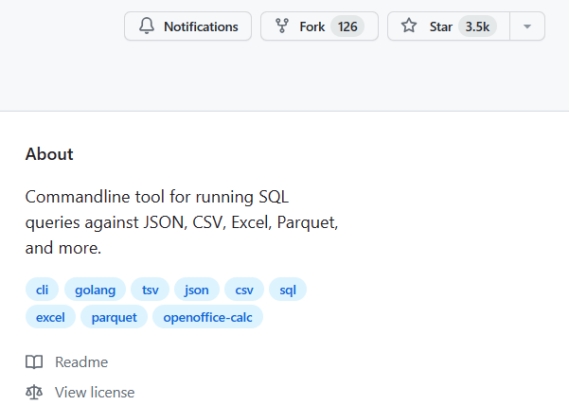Select the csv topic tag

tap(244, 290)
